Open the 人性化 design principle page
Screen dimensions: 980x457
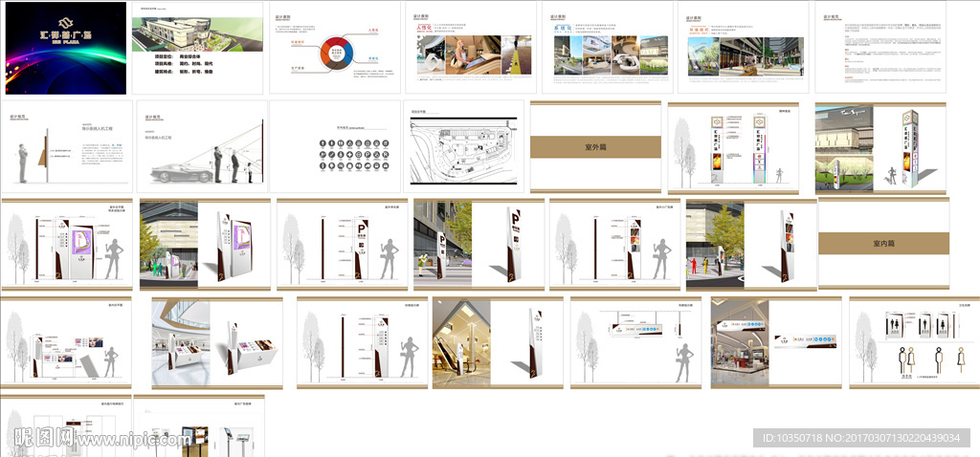point(471,48)
